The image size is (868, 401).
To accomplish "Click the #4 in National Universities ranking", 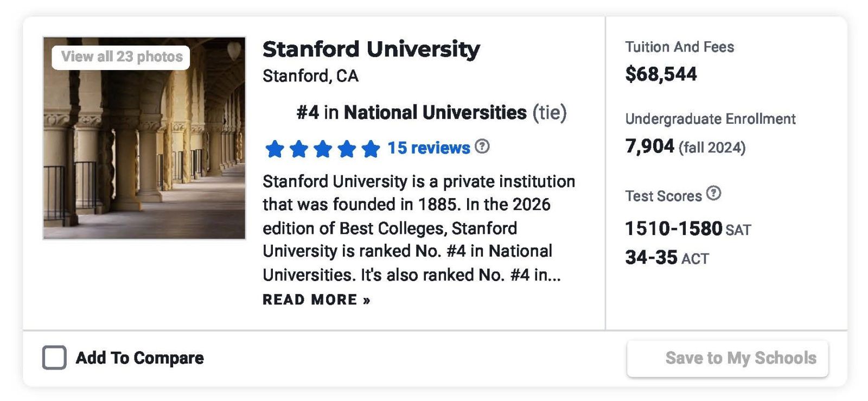I will point(431,113).
